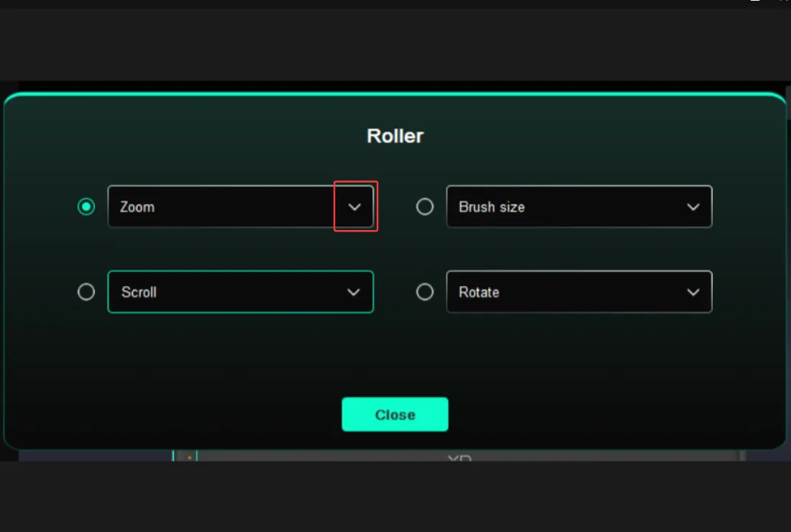
Task: Select the Zoom radio button
Action: click(86, 207)
